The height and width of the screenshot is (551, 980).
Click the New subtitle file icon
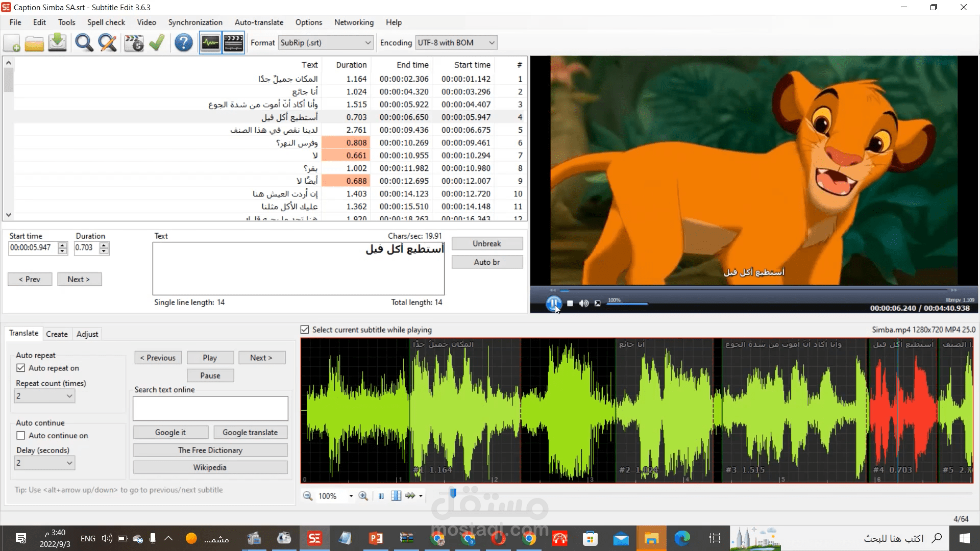click(12, 43)
